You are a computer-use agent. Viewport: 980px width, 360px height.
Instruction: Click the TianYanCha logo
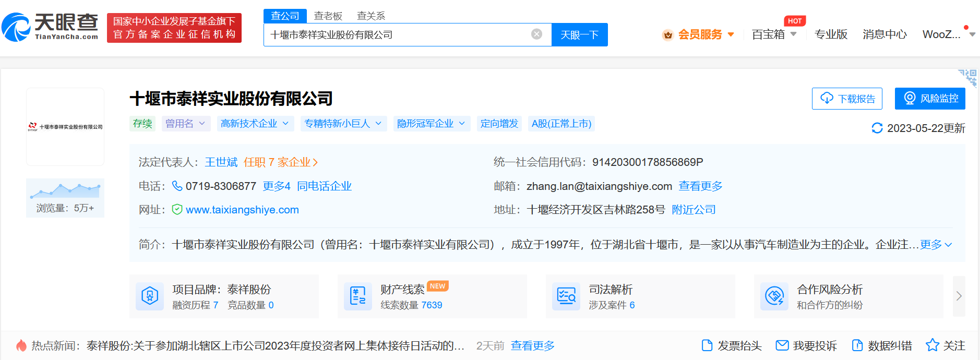(50, 27)
